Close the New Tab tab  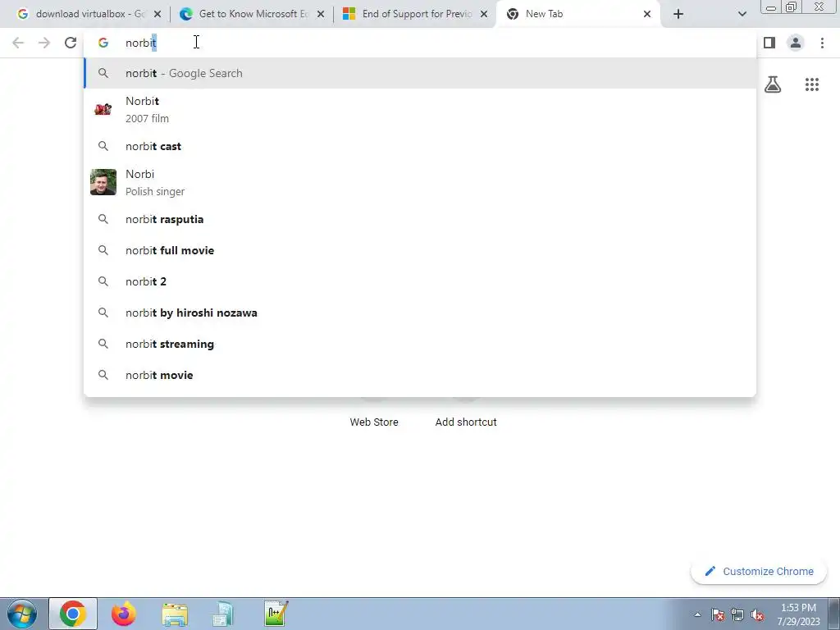[647, 15]
